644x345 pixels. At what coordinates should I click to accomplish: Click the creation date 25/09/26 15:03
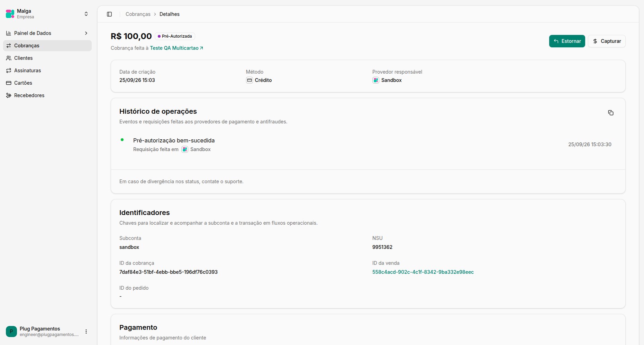(x=137, y=80)
